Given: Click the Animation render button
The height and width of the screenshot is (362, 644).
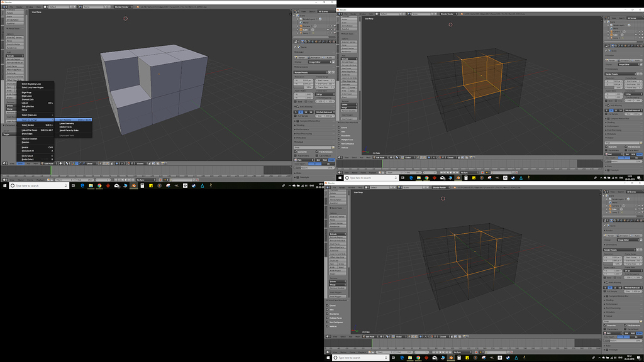Looking at the screenshot, I should (x=315, y=57).
